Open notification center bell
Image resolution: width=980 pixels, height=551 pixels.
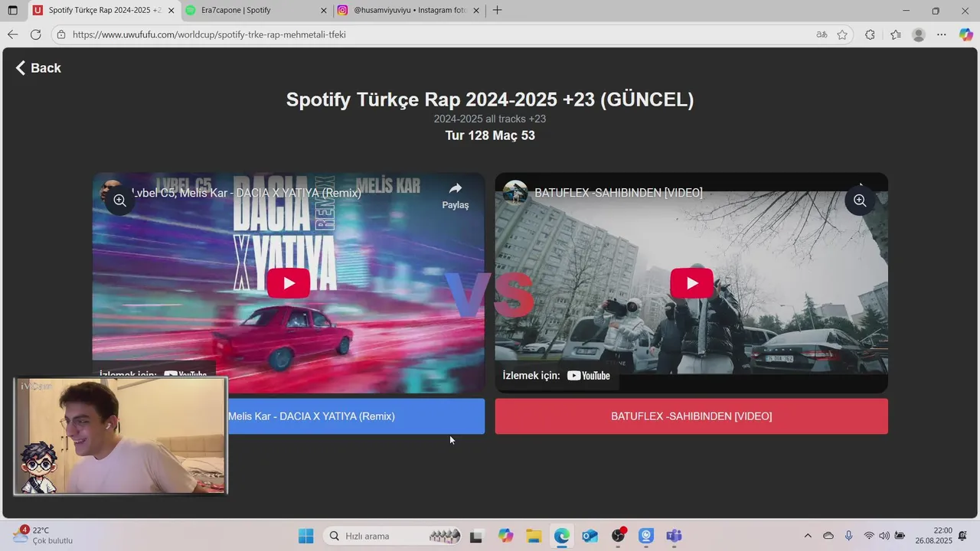(x=962, y=536)
